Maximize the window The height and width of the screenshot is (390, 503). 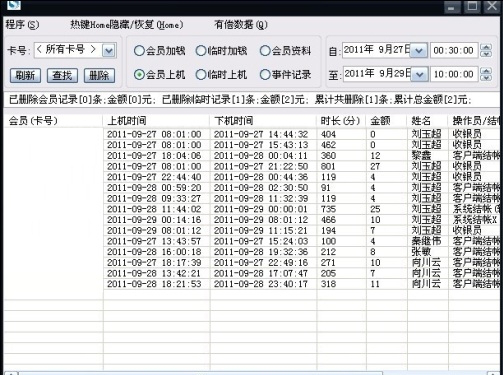tap(472, 6)
